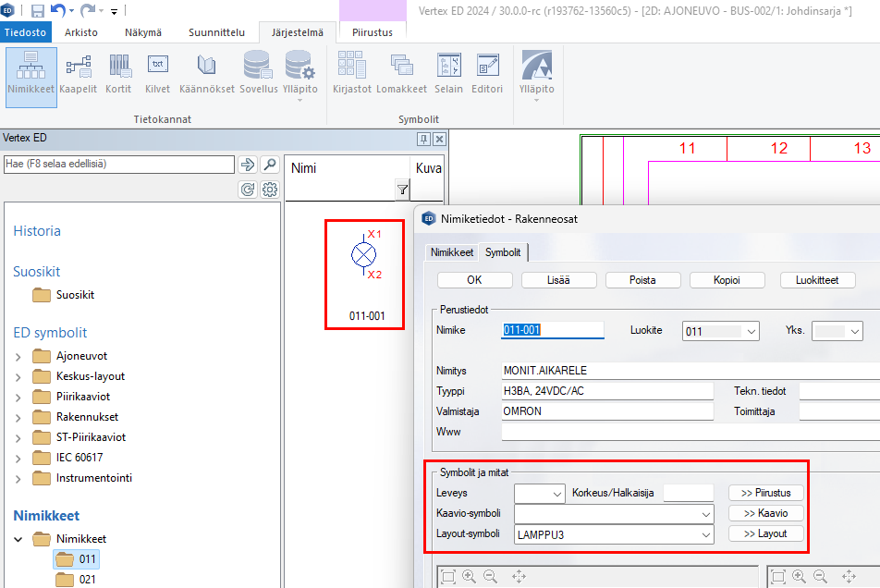880x588 pixels.
Task: Open the Layout-symboli dropdown list
Action: pyautogui.click(x=706, y=534)
